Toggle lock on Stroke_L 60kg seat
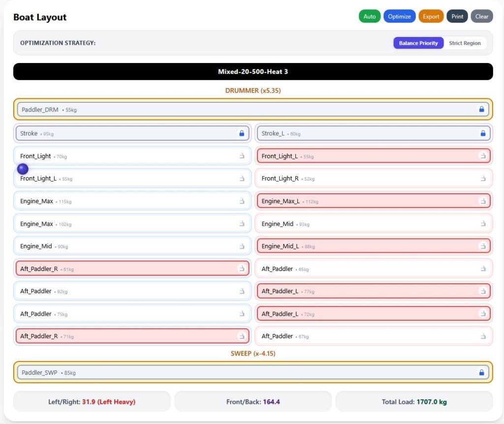 pos(483,133)
